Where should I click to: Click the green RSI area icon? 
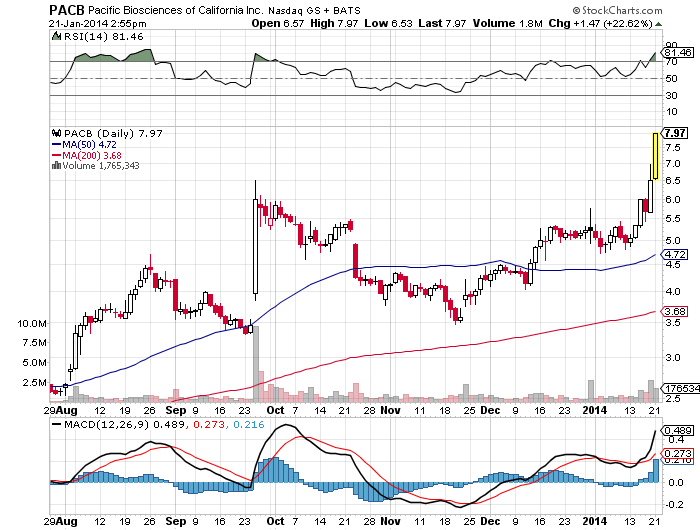(56, 36)
